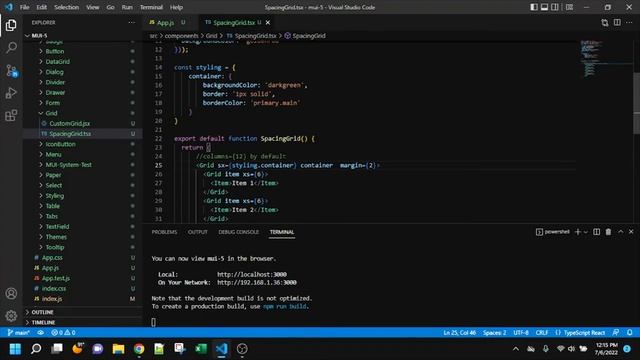
Task: Open terminal launch profile dropdown arrow
Action: [586, 232]
